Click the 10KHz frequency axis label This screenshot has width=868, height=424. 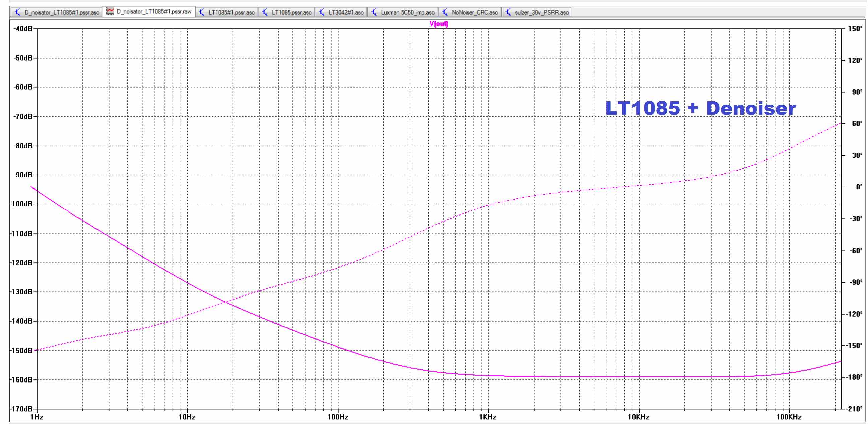[639, 417]
